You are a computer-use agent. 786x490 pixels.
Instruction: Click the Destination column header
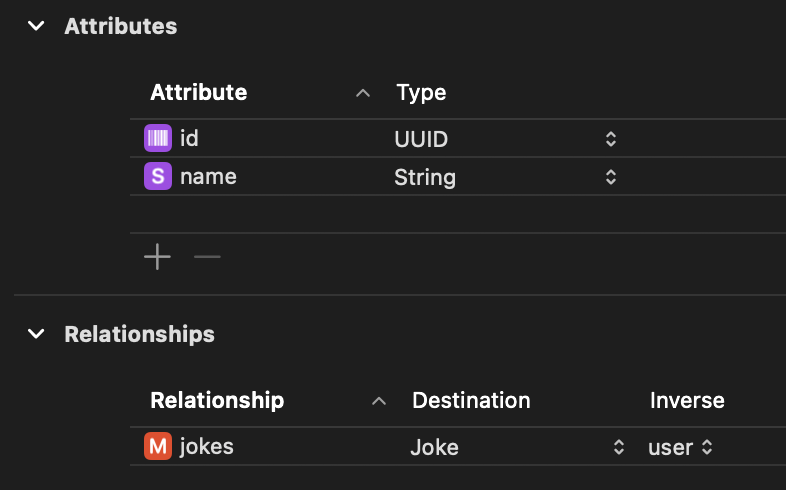(471, 401)
